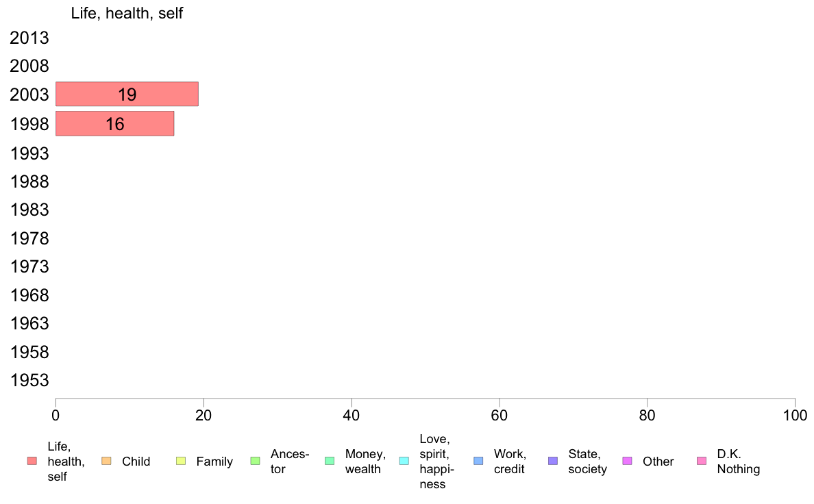814x504 pixels.
Task: Select the 1998 bar showing 16
Action: [x=114, y=124]
